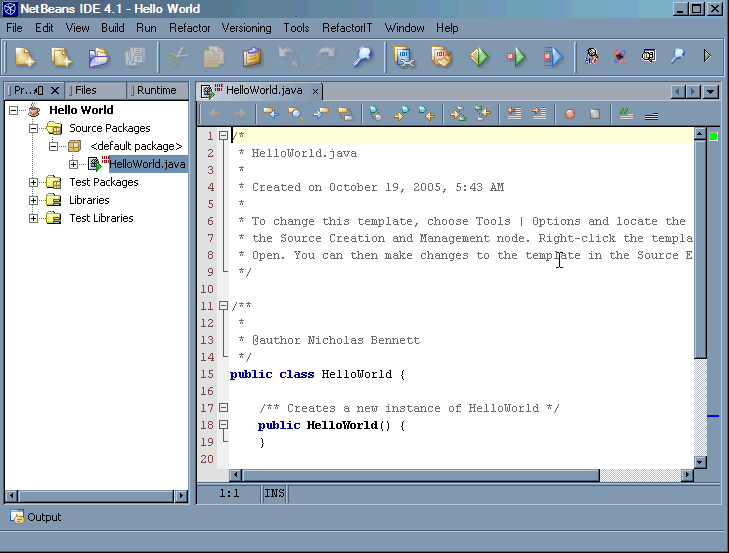Image resolution: width=729 pixels, height=553 pixels.
Task: Click the Clean and Build Main Project icon
Action: coord(441,57)
